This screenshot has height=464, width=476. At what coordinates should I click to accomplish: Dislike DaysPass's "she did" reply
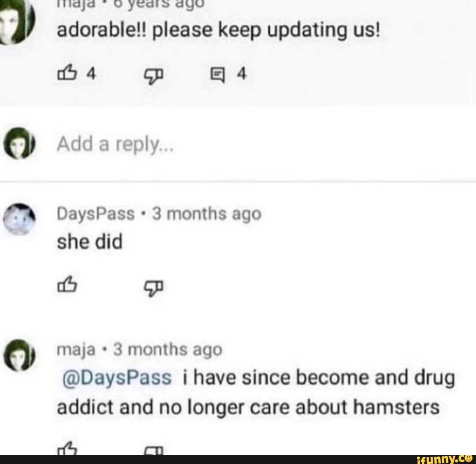[x=154, y=288]
